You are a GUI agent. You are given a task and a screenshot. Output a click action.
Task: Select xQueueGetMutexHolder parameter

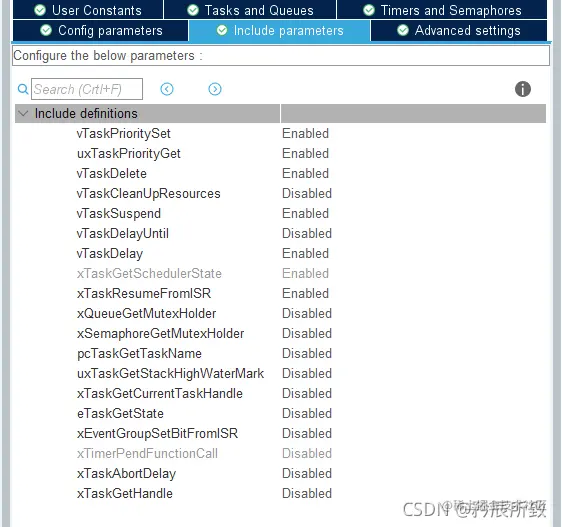coord(147,314)
